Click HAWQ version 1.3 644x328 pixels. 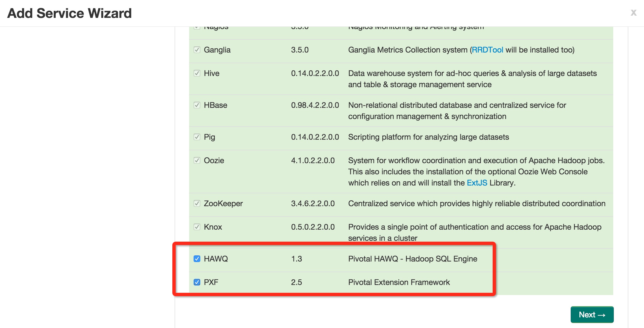pyautogui.click(x=297, y=259)
